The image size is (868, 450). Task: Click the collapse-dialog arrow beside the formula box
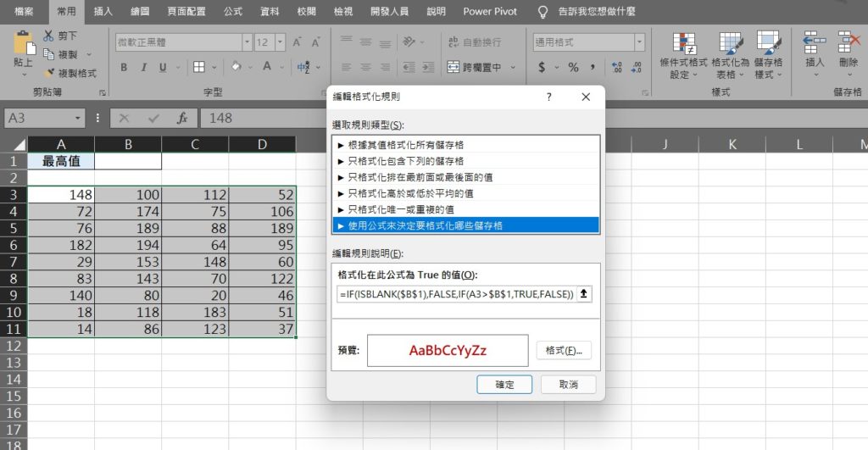[585, 294]
